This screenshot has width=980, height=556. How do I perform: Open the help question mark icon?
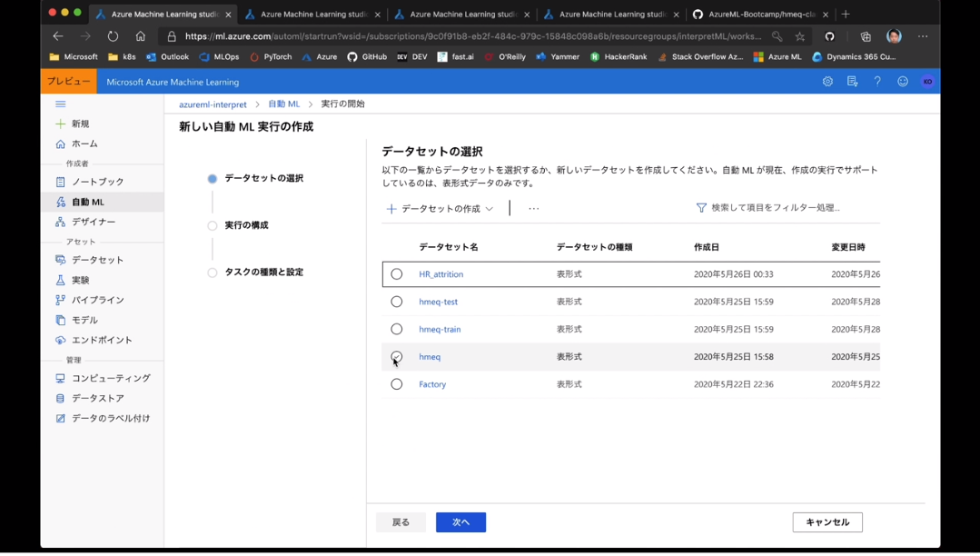coord(877,81)
